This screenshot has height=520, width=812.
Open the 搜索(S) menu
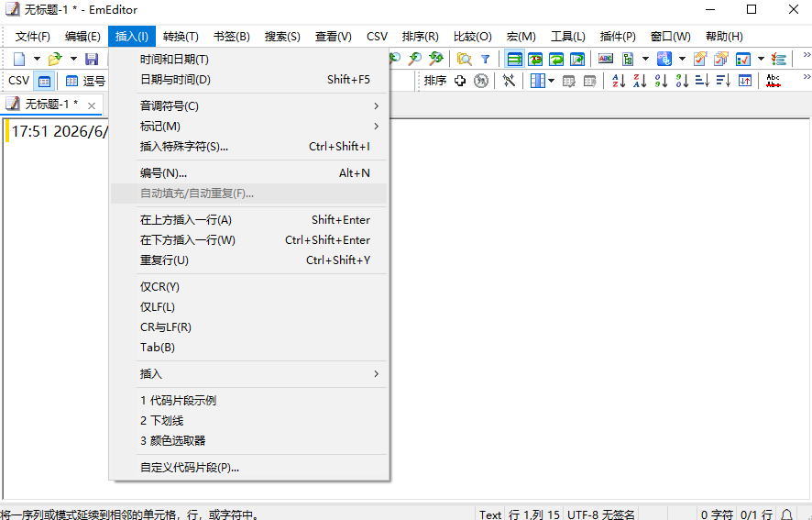(282, 37)
